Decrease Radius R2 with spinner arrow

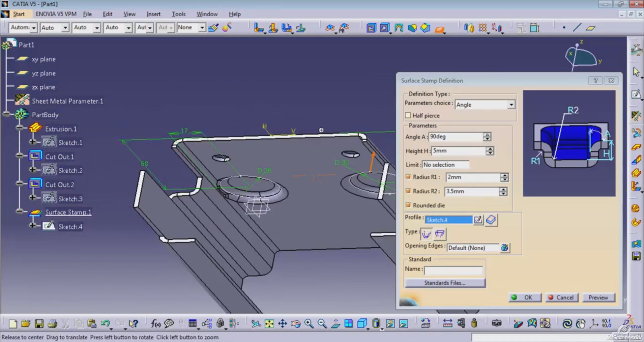click(503, 194)
